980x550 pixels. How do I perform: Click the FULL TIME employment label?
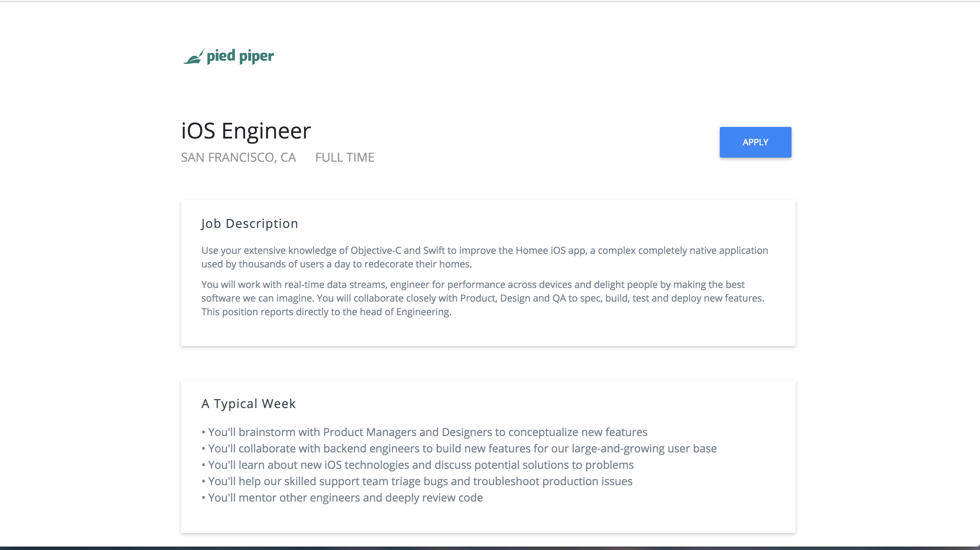click(345, 157)
